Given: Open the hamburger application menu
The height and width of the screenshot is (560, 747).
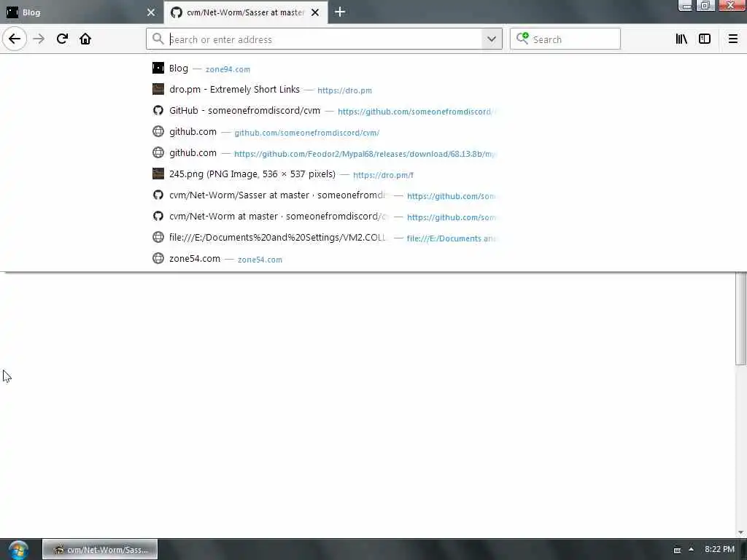Looking at the screenshot, I should pos(732,39).
